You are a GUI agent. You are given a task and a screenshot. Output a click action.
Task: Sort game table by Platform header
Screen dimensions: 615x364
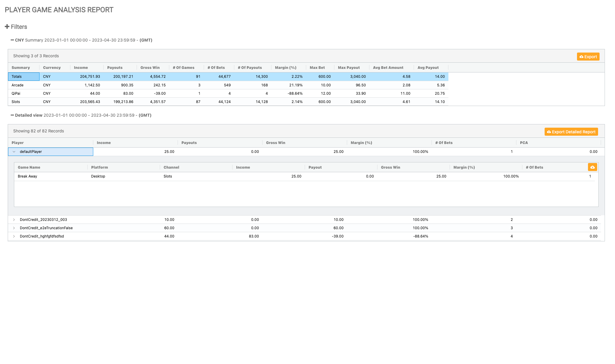pyautogui.click(x=99, y=167)
